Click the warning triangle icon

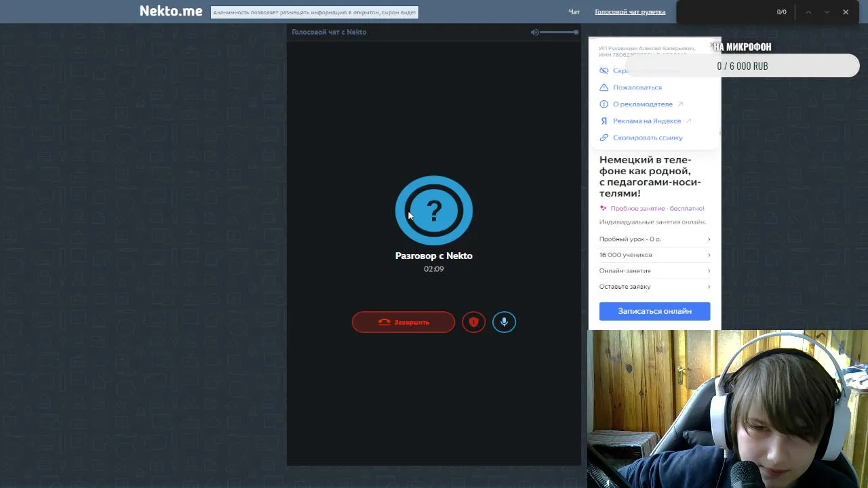pos(604,87)
